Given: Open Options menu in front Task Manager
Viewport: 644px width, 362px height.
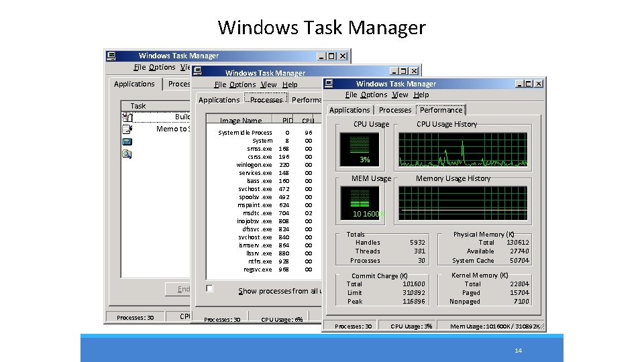Looking at the screenshot, I should (374, 95).
